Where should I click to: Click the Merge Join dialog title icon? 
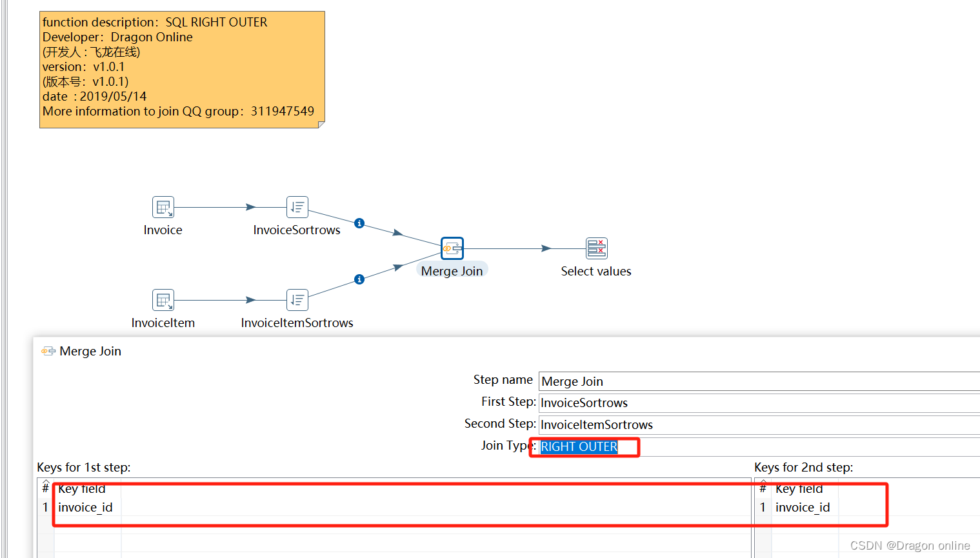(48, 351)
